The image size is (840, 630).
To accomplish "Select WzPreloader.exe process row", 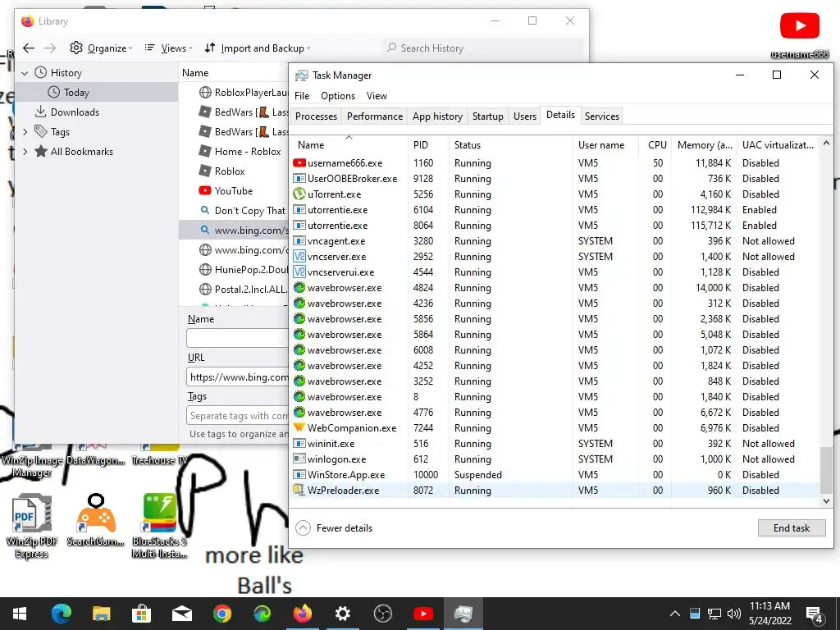I will pos(555,491).
